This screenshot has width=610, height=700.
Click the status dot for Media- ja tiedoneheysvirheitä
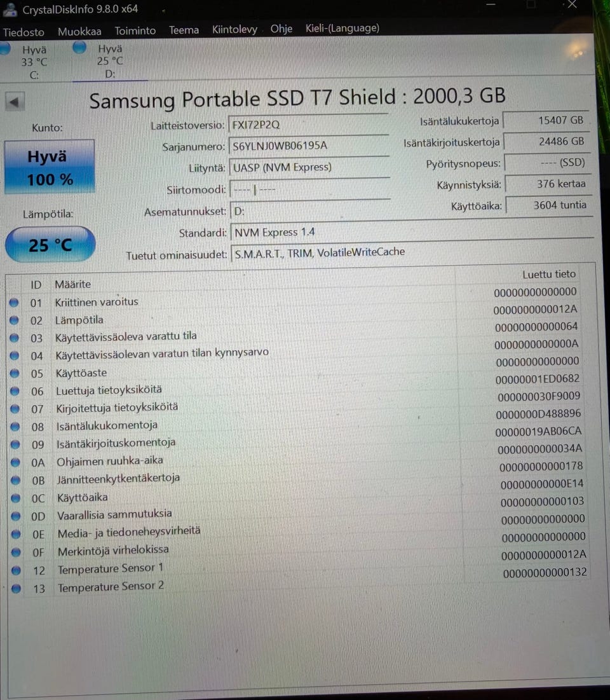16,534
